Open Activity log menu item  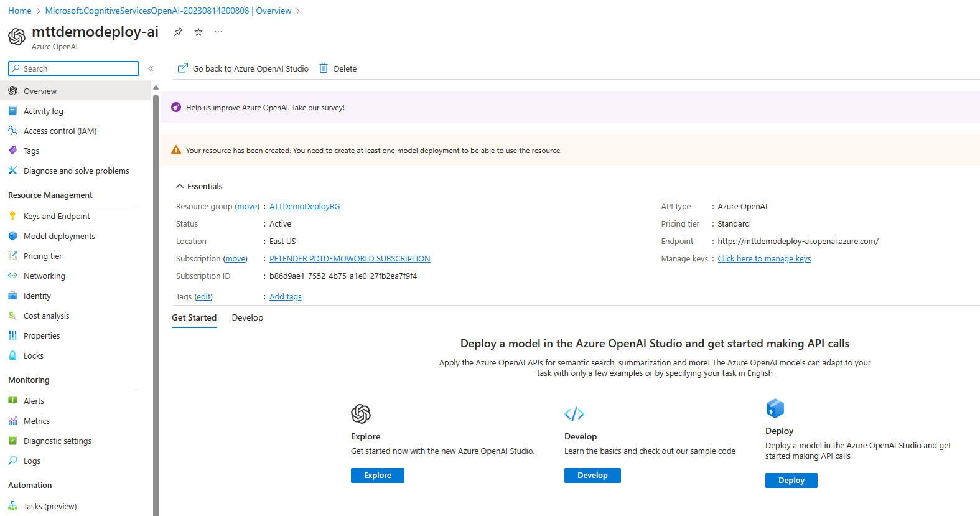(75, 111)
